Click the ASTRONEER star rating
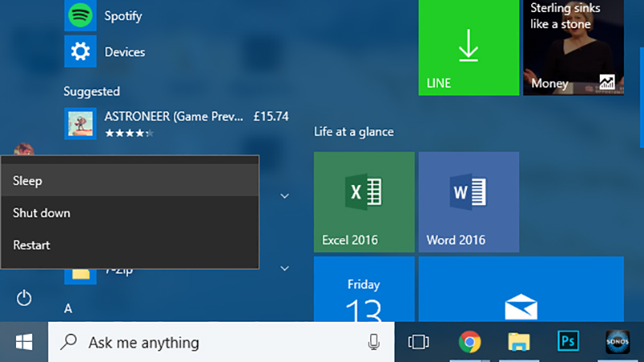This screenshot has height=362, width=644. (x=130, y=133)
